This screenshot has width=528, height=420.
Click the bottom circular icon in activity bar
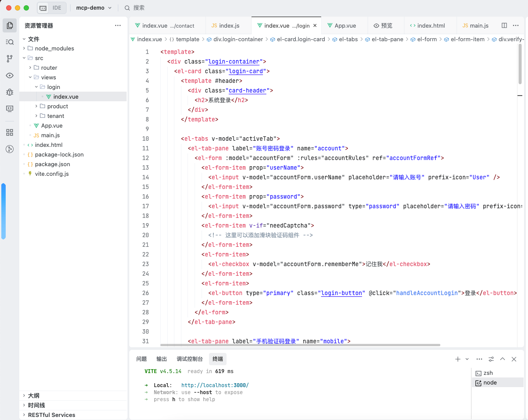pos(10,149)
